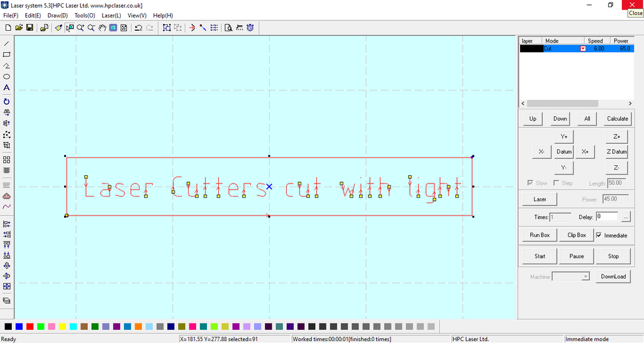644x343 pixels.
Task: Click the blue clock estimate-time icon
Action: pos(250,28)
